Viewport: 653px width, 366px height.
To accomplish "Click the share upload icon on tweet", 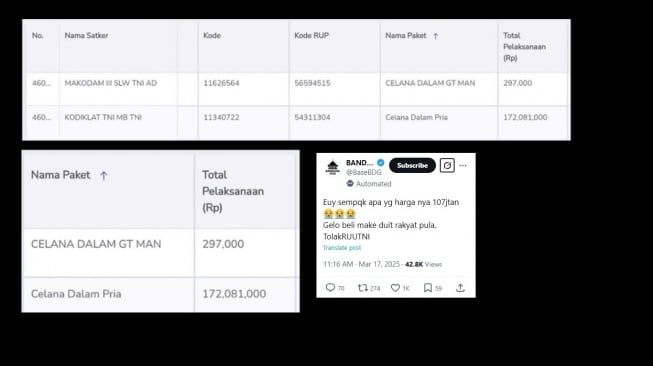I will pyautogui.click(x=460, y=288).
